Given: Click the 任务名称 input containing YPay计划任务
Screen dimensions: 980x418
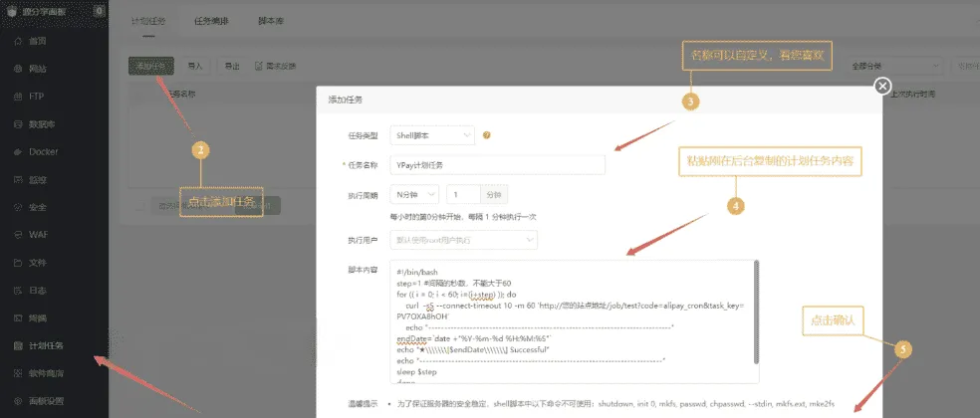Looking at the screenshot, I should click(x=497, y=165).
